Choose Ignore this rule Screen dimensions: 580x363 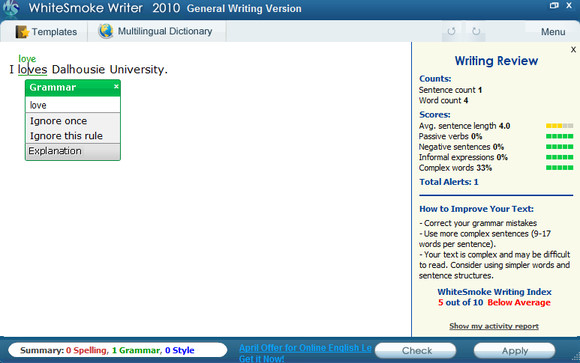66,136
